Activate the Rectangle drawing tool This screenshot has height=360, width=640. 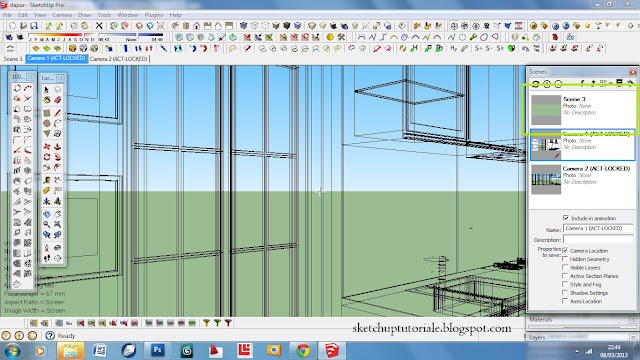click(47, 112)
